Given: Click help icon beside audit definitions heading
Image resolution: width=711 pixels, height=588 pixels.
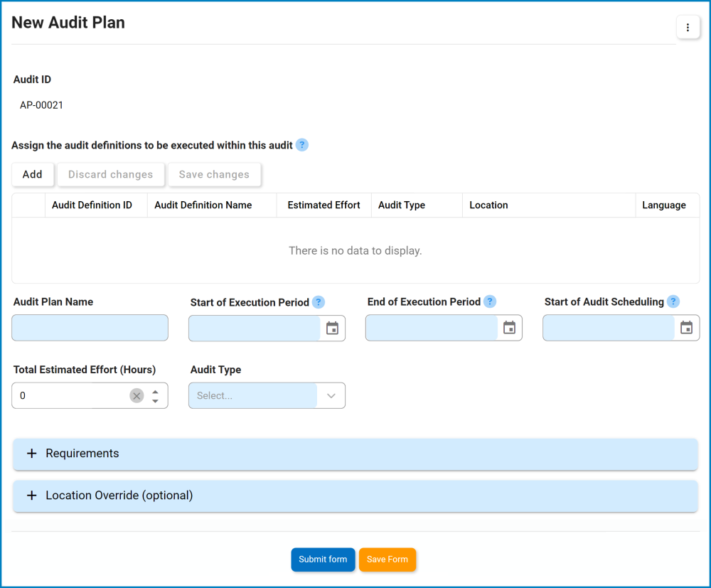Looking at the screenshot, I should (x=302, y=145).
